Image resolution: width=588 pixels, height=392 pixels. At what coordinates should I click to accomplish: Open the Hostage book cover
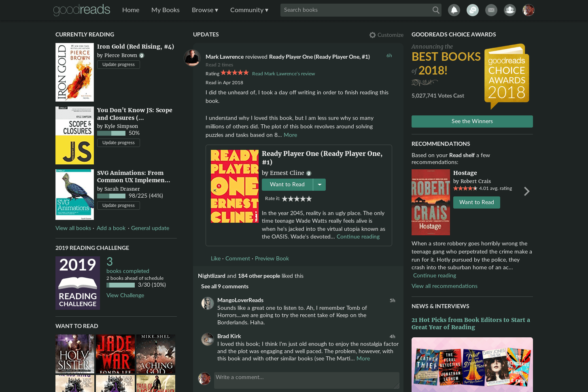[431, 202]
